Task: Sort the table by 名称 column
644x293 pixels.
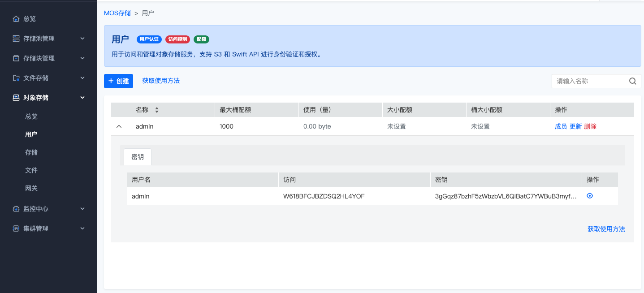Action: [x=157, y=110]
